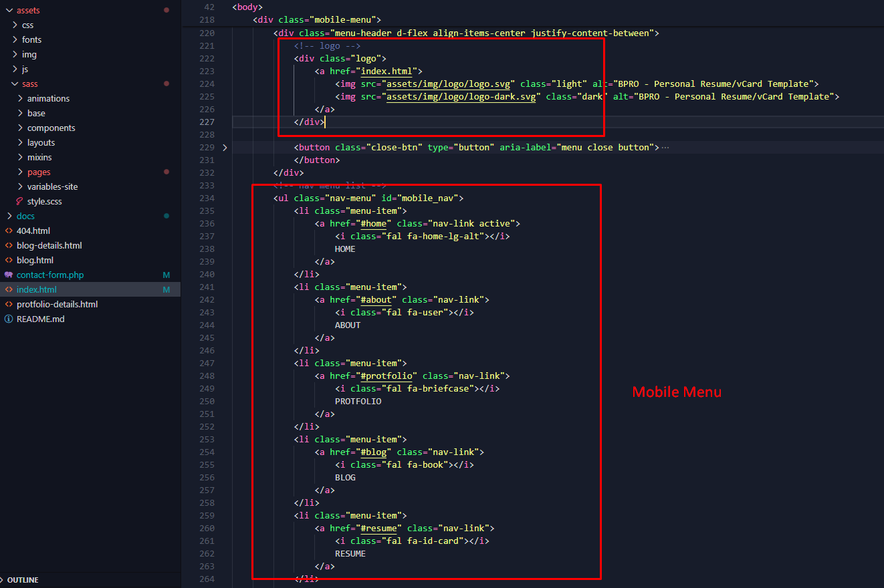The height and width of the screenshot is (588, 884).
Task: Click the logo comment on line 221
Action: (327, 45)
